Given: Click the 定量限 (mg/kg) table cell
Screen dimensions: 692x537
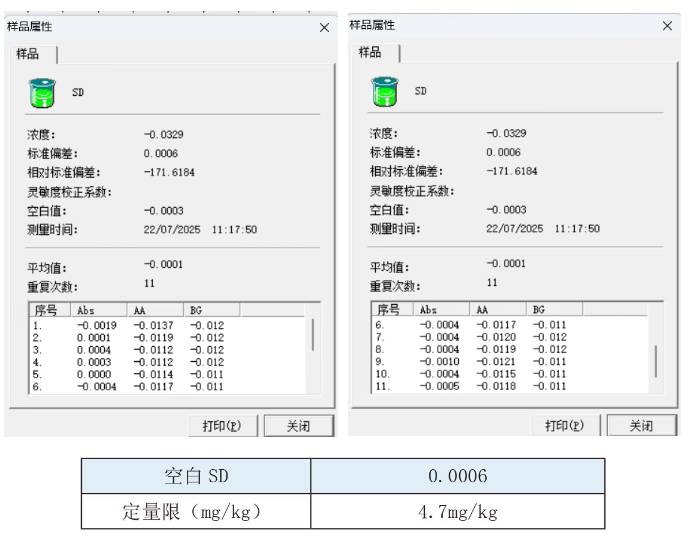Looking at the screenshot, I should click(x=196, y=511).
